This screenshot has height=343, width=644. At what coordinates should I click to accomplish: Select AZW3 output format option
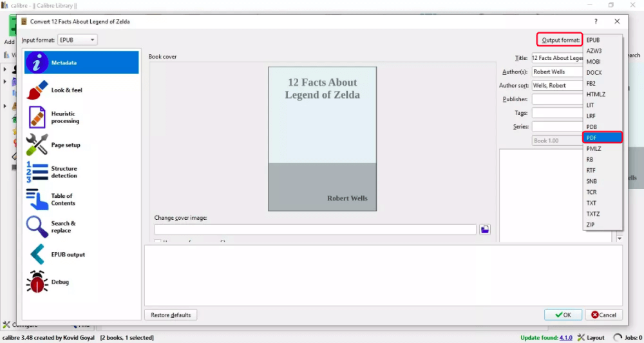click(x=594, y=51)
